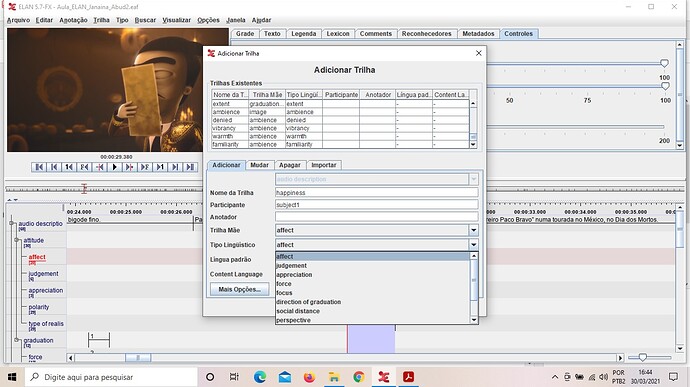
Task: Choose perspective in the type list
Action: coord(372,320)
